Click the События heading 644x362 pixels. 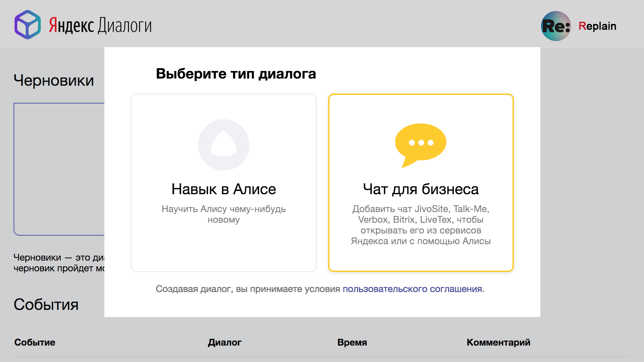pyautogui.click(x=46, y=305)
